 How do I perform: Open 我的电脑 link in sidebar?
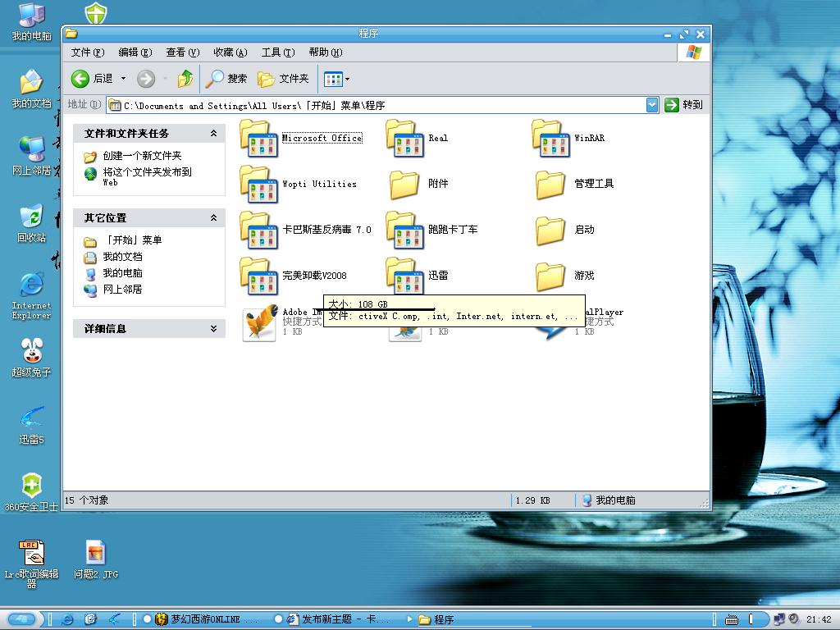(x=123, y=273)
